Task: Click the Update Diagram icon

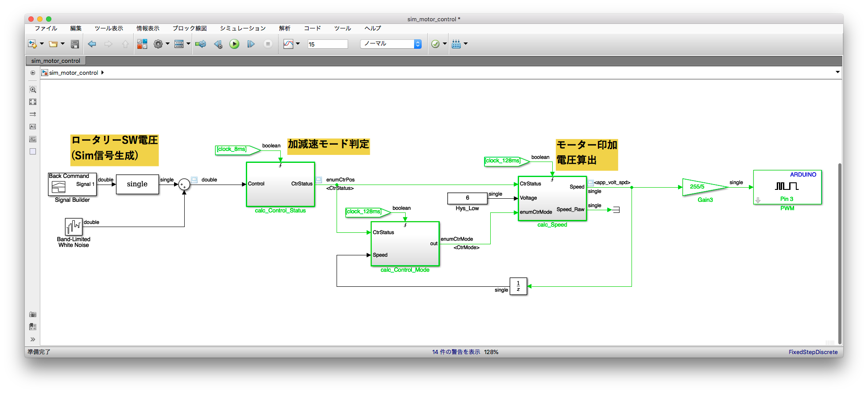Action: (x=201, y=44)
